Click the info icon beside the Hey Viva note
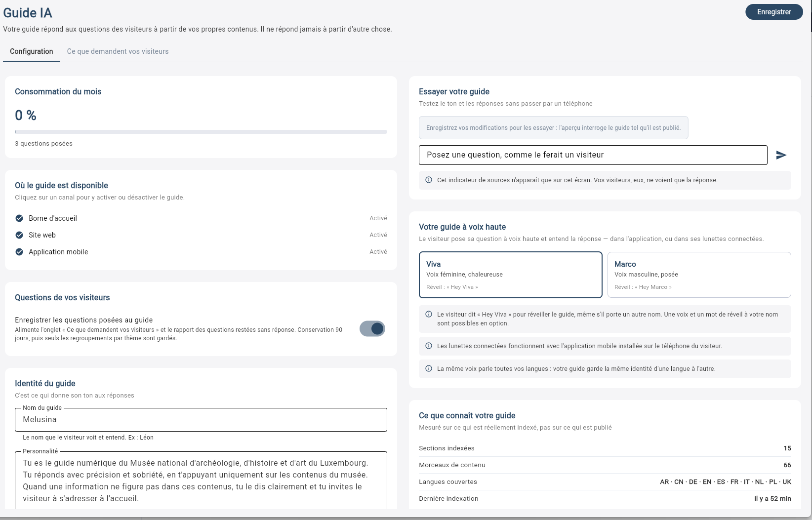 (x=429, y=314)
